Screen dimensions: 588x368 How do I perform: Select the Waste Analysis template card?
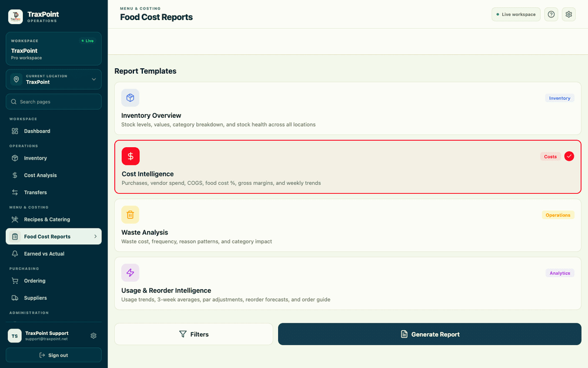pos(348,226)
